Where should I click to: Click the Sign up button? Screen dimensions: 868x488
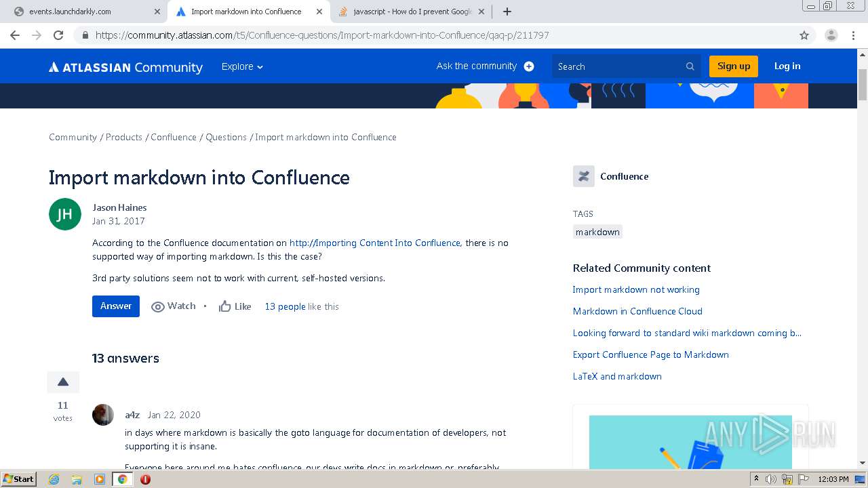[734, 66]
